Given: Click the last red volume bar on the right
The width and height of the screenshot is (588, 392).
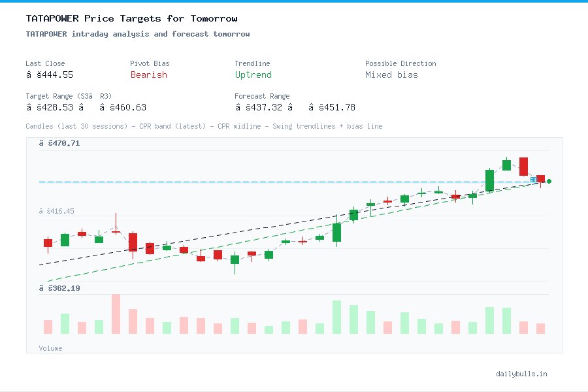Looking at the screenshot, I should click(540, 329).
